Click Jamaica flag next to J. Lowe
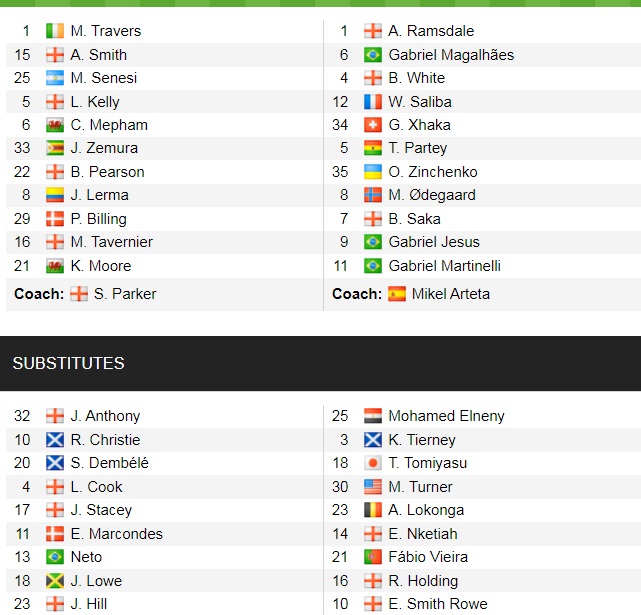Screen dimensions: 641x615 coord(55,581)
